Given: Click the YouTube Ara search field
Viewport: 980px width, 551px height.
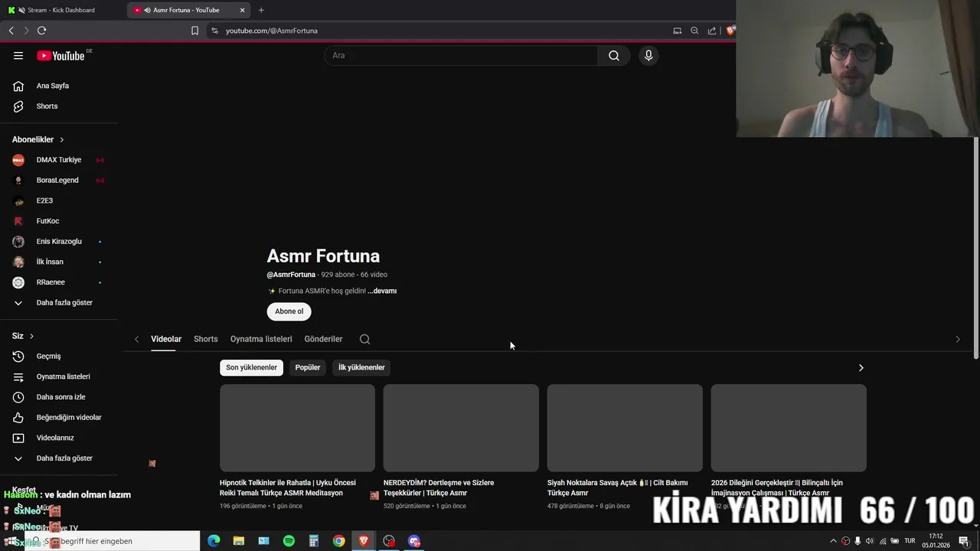Looking at the screenshot, I should point(461,55).
